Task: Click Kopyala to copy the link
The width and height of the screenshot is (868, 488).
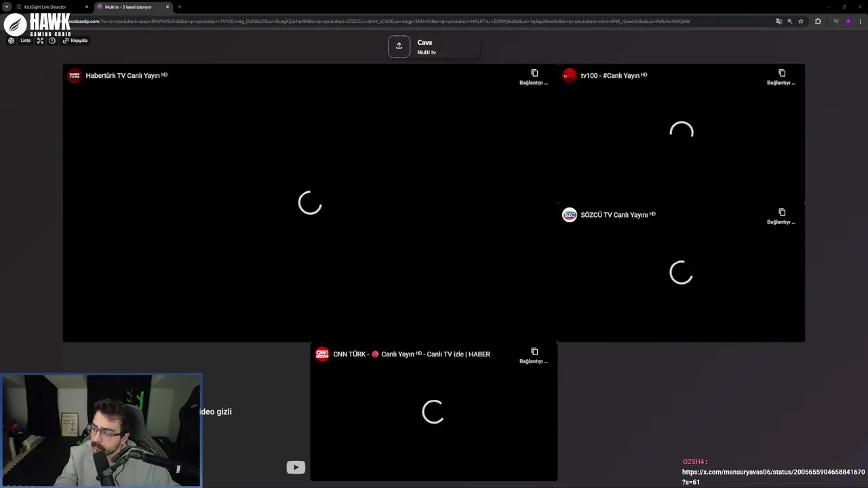Action: click(75, 41)
